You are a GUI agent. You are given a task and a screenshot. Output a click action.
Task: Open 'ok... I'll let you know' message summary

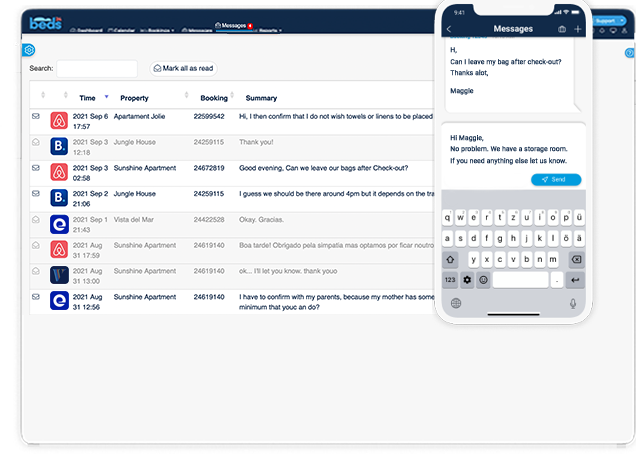pyautogui.click(x=288, y=271)
